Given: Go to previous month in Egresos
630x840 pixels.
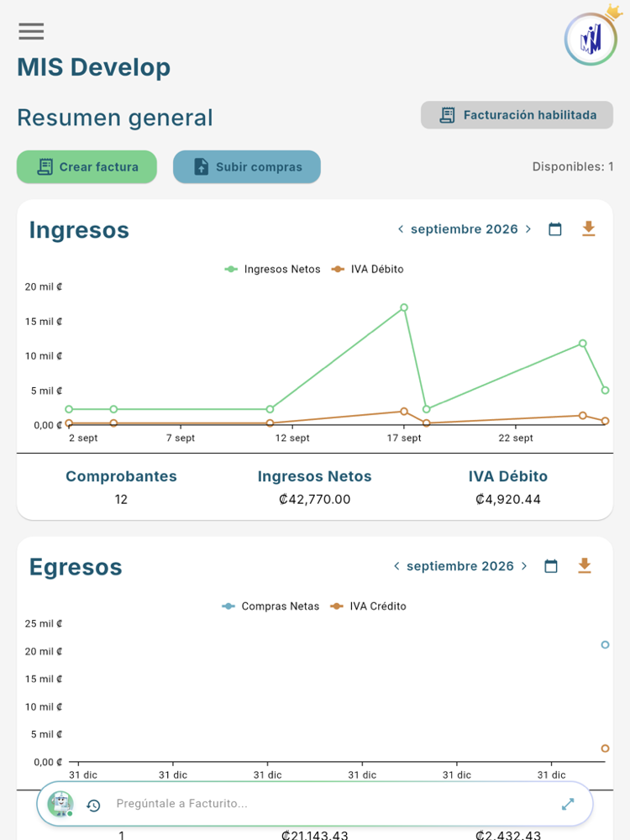Looking at the screenshot, I should pos(396,566).
